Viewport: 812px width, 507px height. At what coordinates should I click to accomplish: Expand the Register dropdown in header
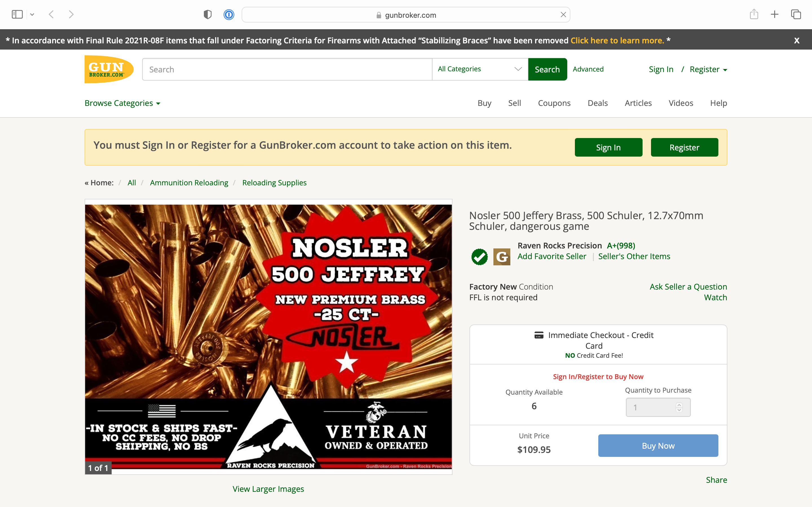point(708,69)
